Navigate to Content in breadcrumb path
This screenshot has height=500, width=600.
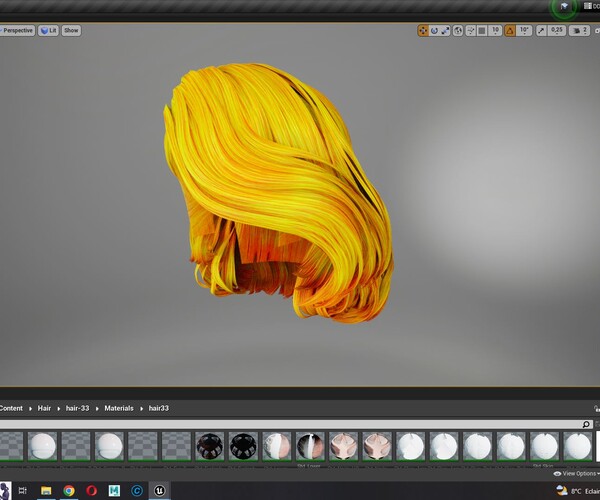pos(11,408)
